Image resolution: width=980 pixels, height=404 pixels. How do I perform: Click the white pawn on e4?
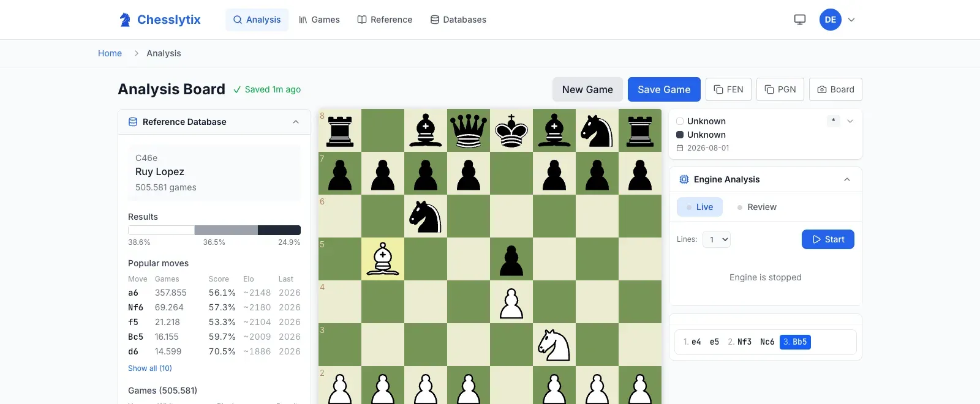[x=511, y=302]
